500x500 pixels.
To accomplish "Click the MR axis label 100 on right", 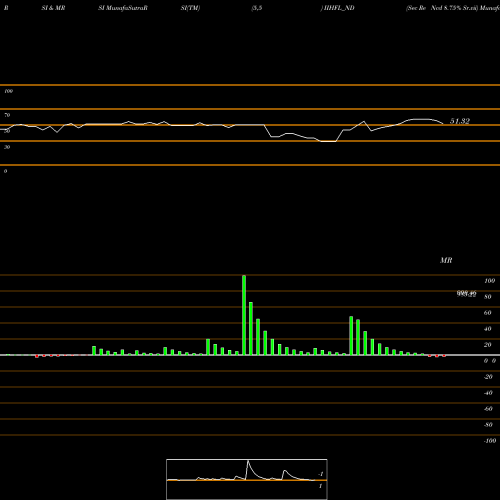I will coord(489,281).
